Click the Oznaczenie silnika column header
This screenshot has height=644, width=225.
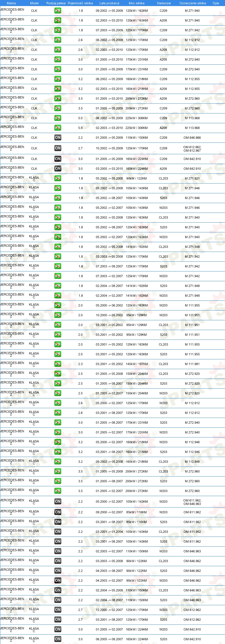pyautogui.click(x=192, y=3)
